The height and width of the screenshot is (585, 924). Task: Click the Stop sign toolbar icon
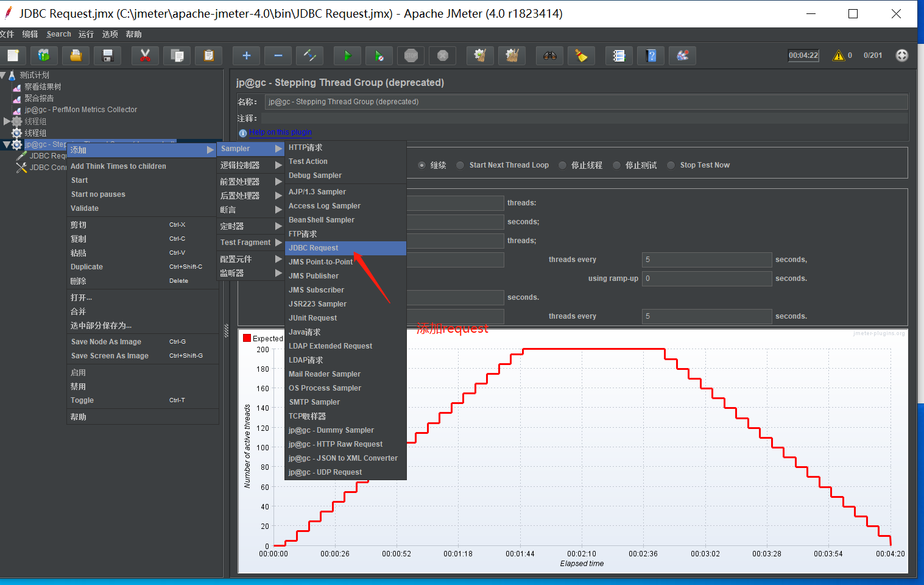pyautogui.click(x=411, y=55)
